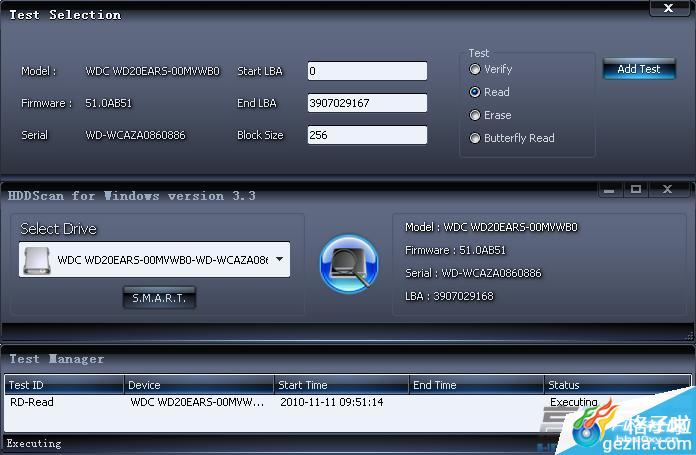Select the Verify test radio button

475,69
